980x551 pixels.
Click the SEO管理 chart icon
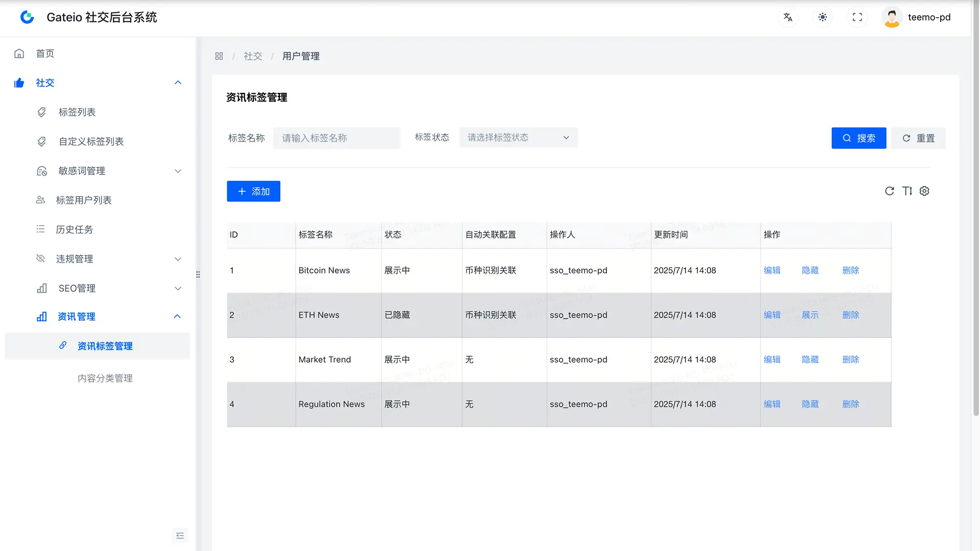pyautogui.click(x=42, y=288)
